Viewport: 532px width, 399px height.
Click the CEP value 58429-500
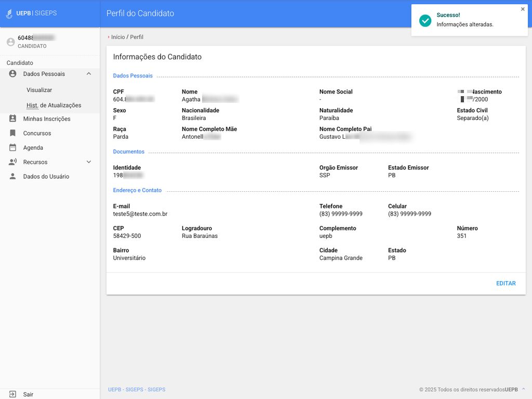click(127, 236)
